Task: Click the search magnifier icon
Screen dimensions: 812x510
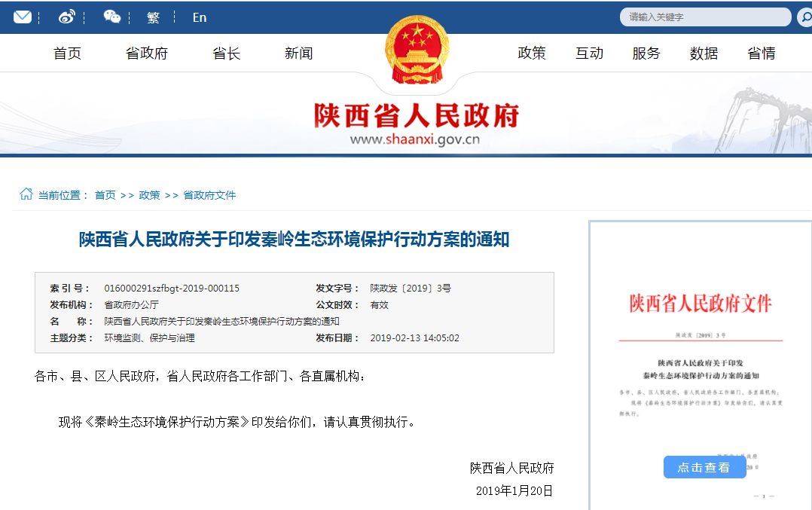Action: coord(804,17)
